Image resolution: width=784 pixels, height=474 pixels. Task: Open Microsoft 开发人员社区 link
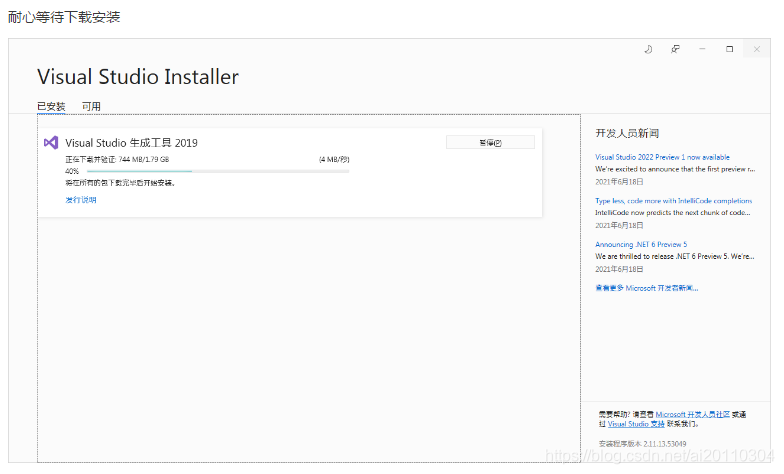click(x=692, y=414)
